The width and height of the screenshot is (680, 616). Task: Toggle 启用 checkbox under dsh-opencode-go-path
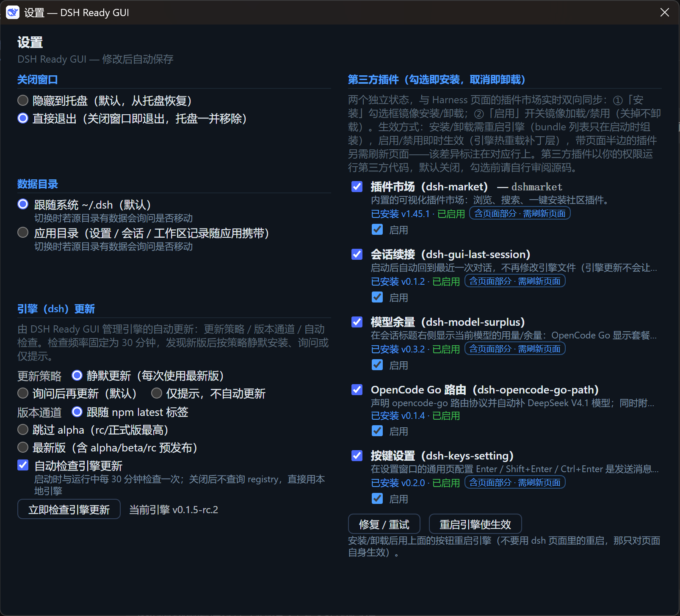click(x=377, y=431)
